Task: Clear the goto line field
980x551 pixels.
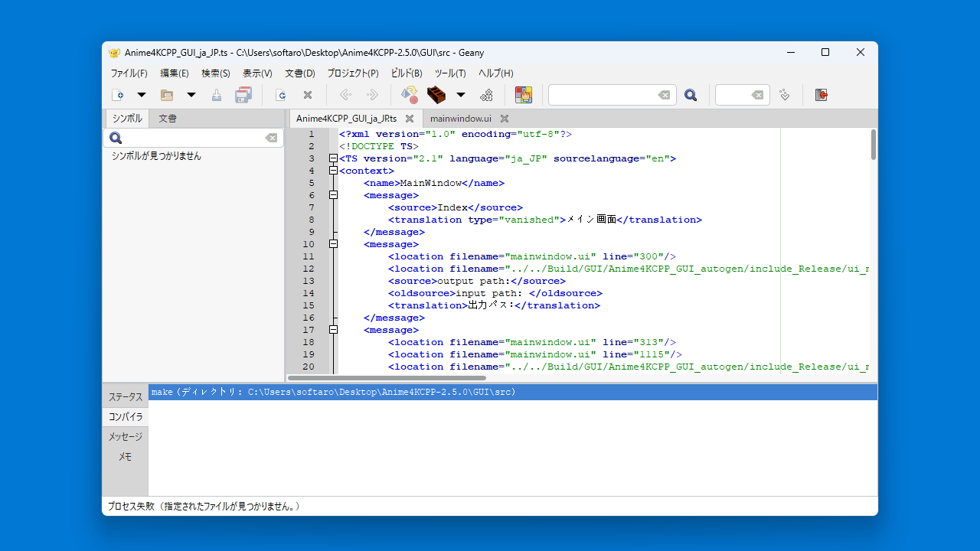Action: tap(758, 95)
